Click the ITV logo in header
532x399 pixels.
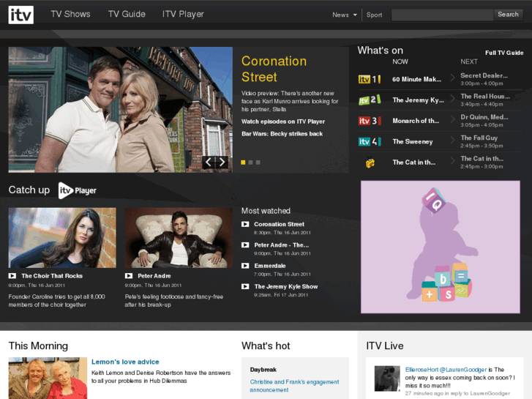click(x=20, y=15)
